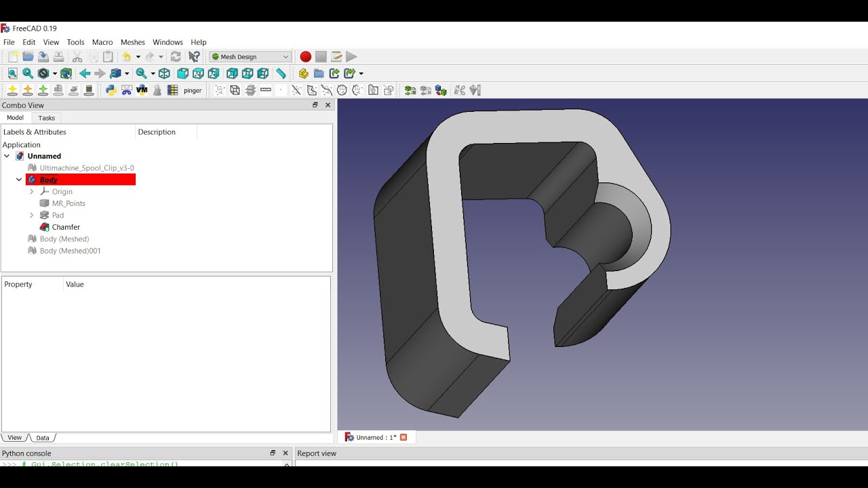Click the Execute macro play icon
Image resolution: width=868 pixels, height=488 pixels.
click(351, 57)
